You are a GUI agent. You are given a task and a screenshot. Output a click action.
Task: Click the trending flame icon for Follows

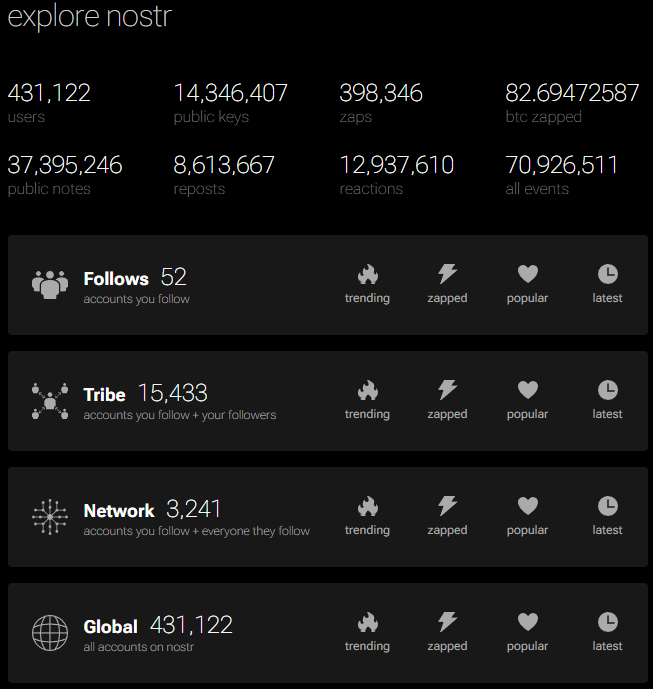(x=368, y=274)
